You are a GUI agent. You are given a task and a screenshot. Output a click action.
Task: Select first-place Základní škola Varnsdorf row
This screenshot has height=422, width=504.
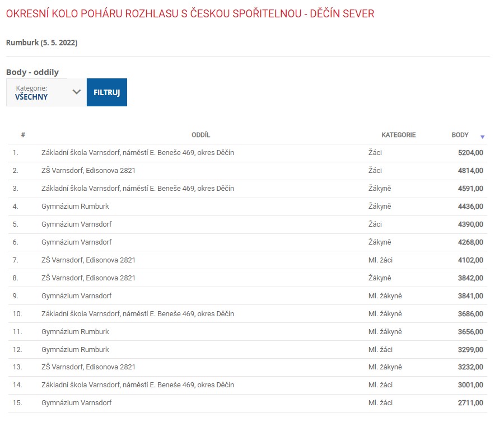coord(137,153)
